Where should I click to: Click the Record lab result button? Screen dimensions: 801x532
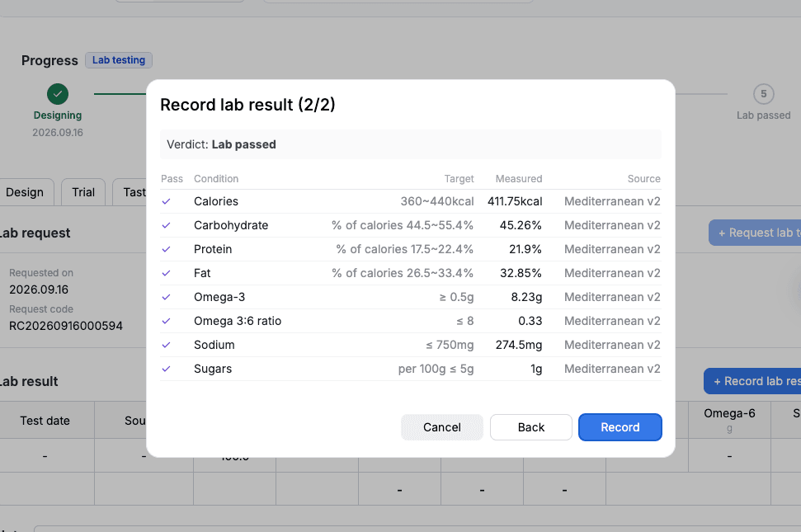point(752,381)
